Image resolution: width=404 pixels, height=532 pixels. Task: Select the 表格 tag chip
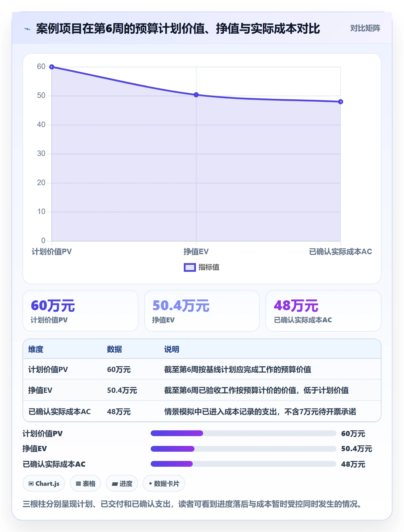click(x=85, y=483)
